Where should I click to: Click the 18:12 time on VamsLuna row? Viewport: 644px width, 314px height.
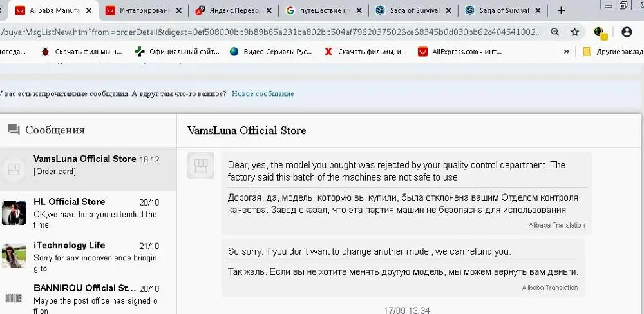(149, 159)
